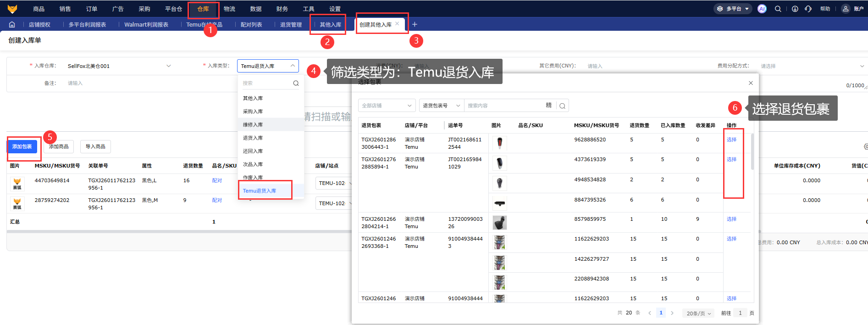
Task: Click 配对 link for MSKU 28759274202
Action: [x=217, y=200]
